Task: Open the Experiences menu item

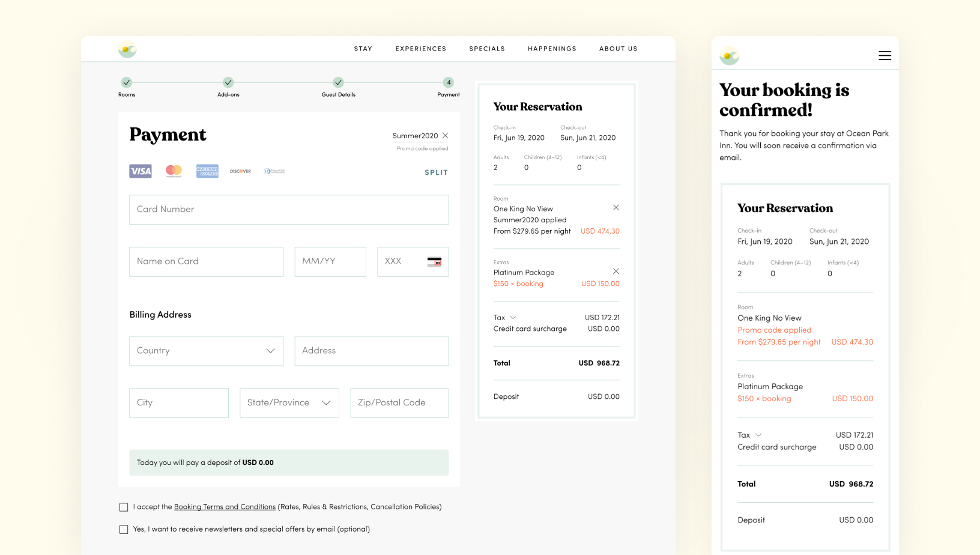Action: coord(420,49)
